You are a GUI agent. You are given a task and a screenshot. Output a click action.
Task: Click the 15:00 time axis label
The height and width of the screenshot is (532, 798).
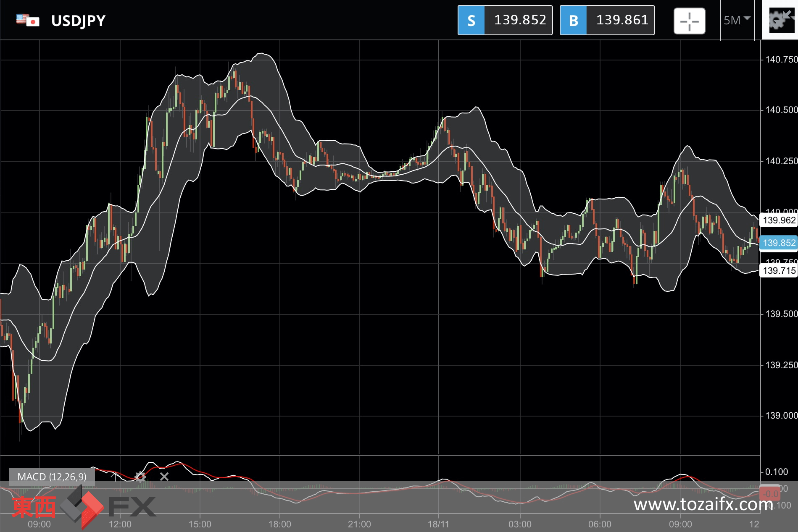coord(200,524)
